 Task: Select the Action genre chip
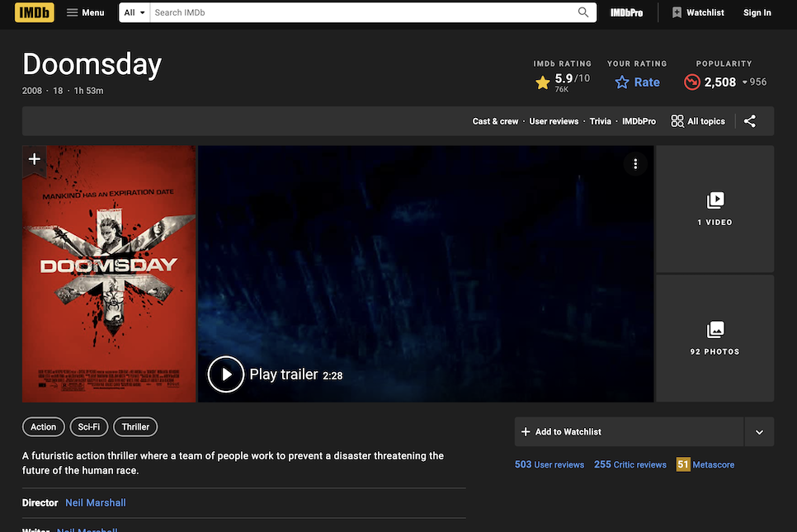click(43, 426)
